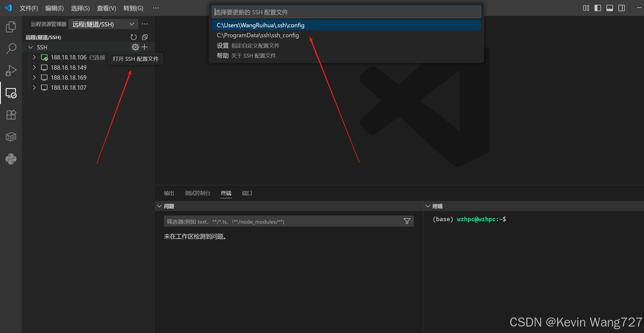
Task: Toggle primary side bar visibility
Action: tap(598, 8)
